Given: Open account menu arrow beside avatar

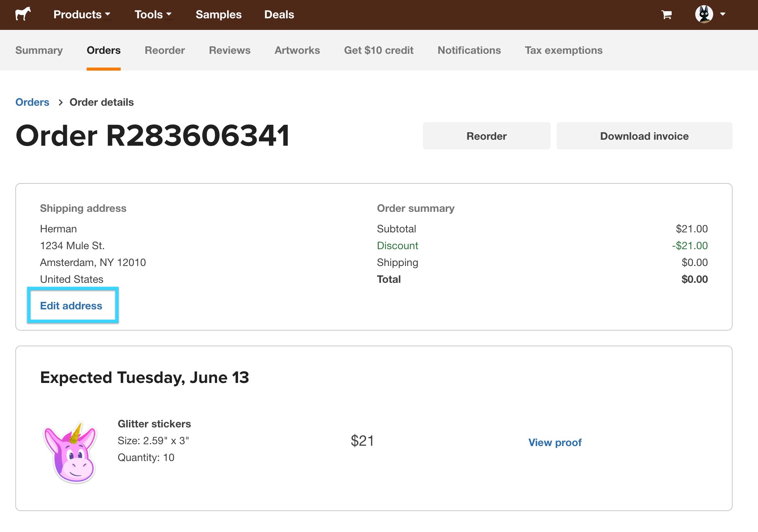Looking at the screenshot, I should (x=723, y=14).
